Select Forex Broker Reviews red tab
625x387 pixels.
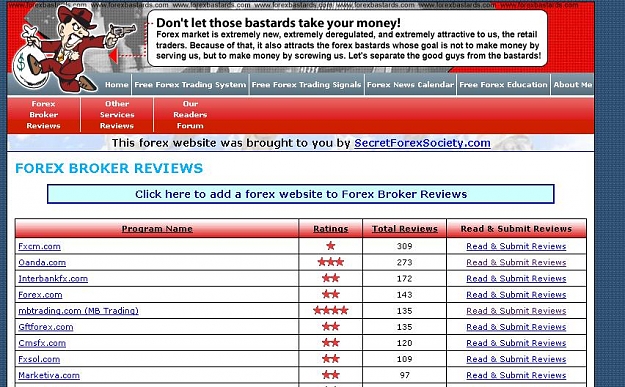pyautogui.click(x=43, y=115)
